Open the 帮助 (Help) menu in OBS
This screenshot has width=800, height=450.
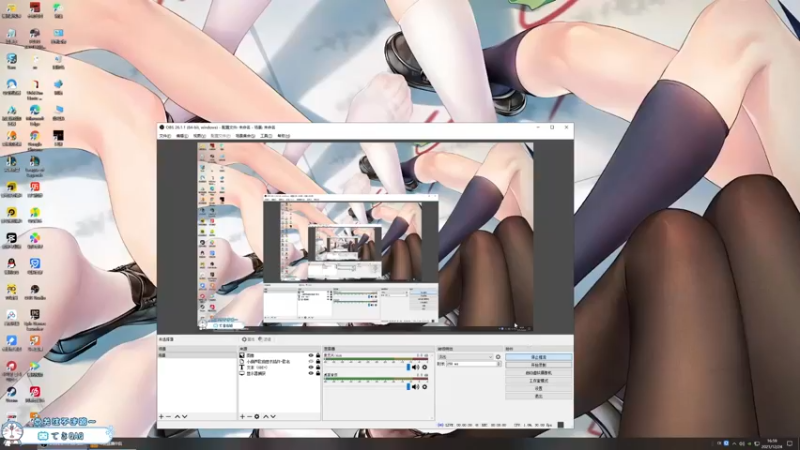pos(283,136)
